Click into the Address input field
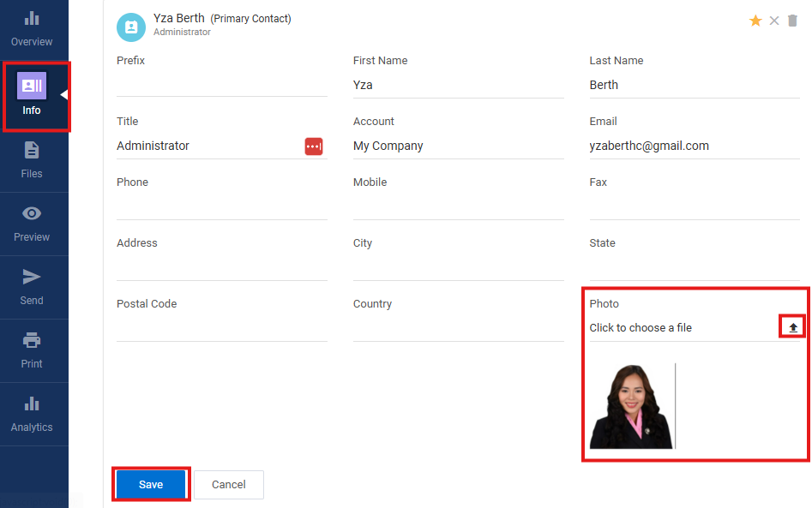 (x=221, y=268)
